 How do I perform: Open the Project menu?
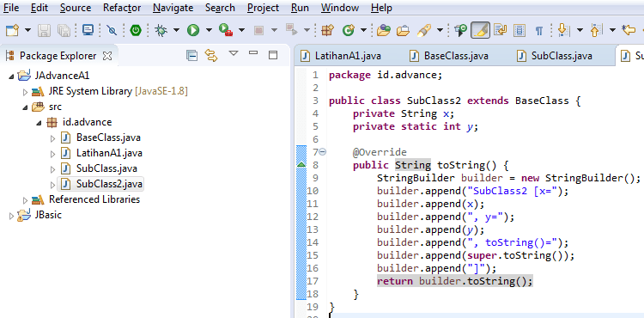[263, 8]
